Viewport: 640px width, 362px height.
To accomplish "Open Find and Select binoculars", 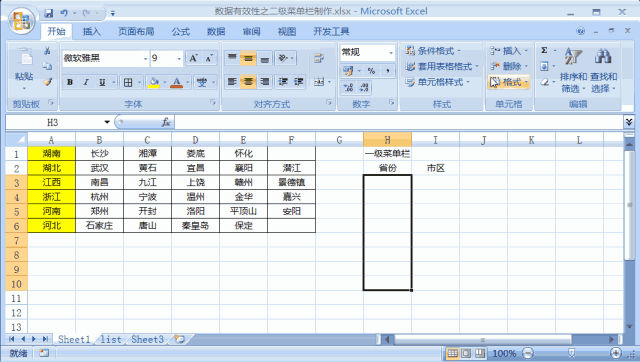I will pyautogui.click(x=603, y=70).
